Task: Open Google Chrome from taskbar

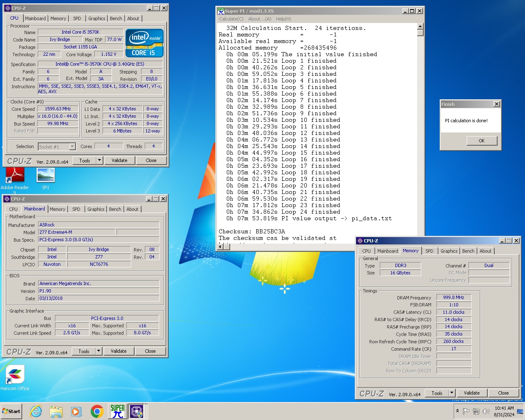Action: point(97,411)
